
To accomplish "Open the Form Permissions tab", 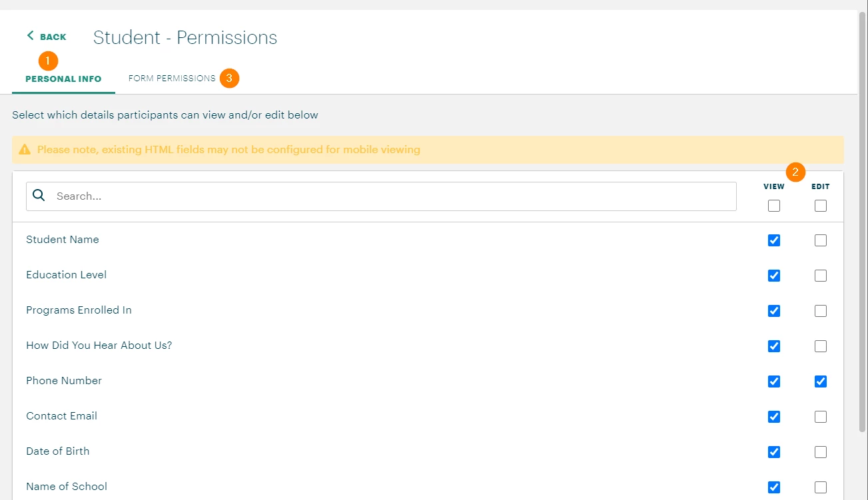I will (172, 78).
